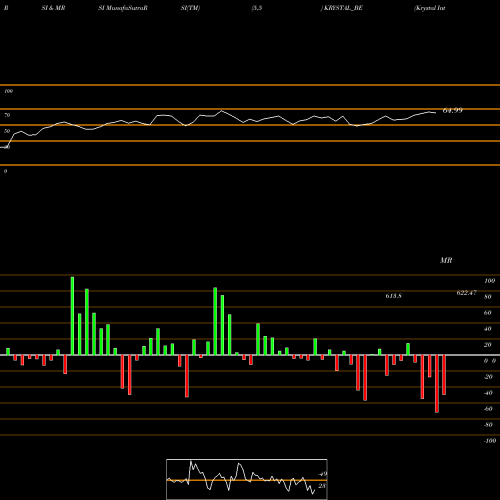The height and width of the screenshot is (500, 500).
Task: Click the 49 value in mini chart
Action: pyautogui.click(x=323, y=474)
